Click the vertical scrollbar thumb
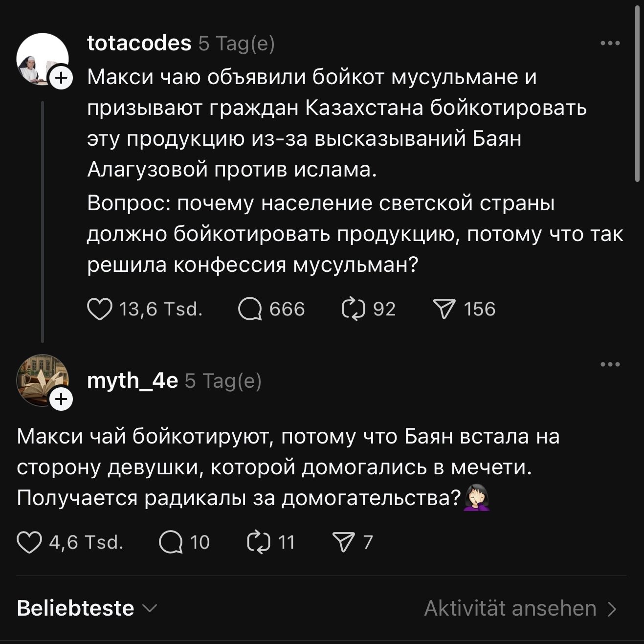Screen dimensions: 644x644 [637, 93]
